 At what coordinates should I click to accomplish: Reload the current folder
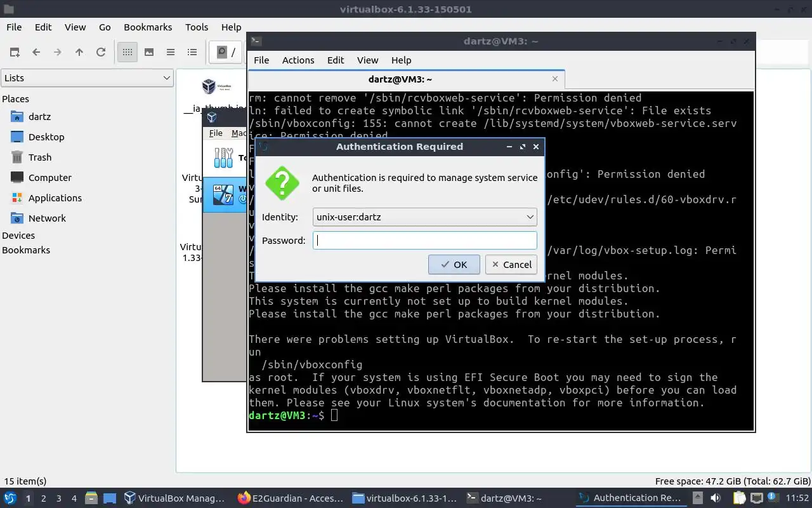click(101, 52)
